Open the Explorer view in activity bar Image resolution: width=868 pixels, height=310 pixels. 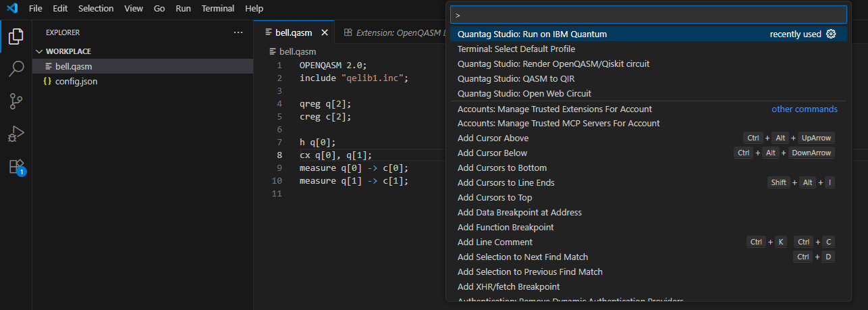tap(16, 36)
